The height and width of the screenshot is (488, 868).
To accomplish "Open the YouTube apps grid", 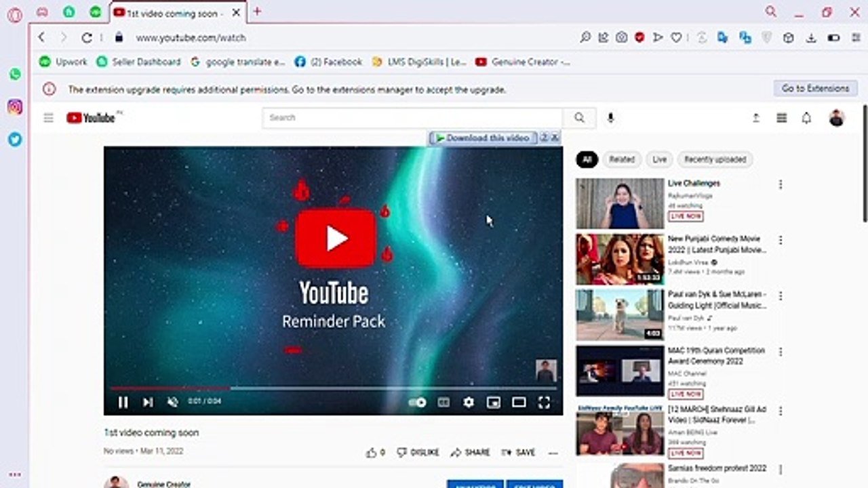I will click(782, 118).
